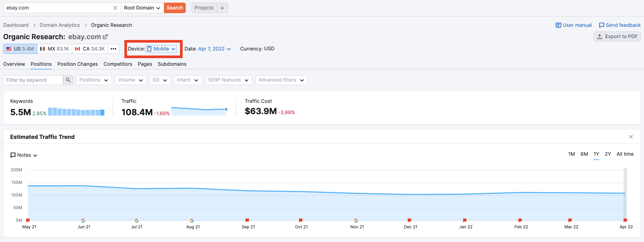Switch to the Subdomains tab
Viewport: 644px width, 242px height.
[172, 64]
